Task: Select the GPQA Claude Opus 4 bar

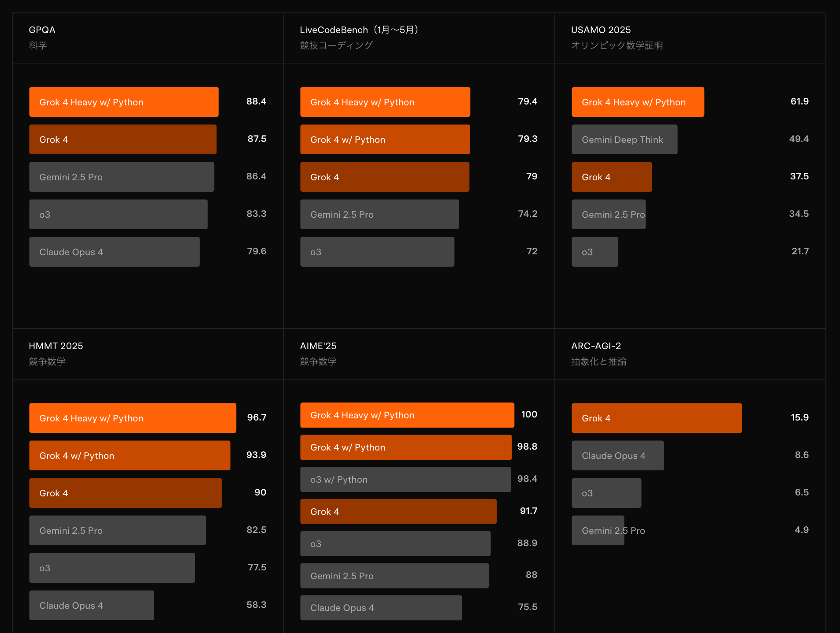Action: pos(115,252)
